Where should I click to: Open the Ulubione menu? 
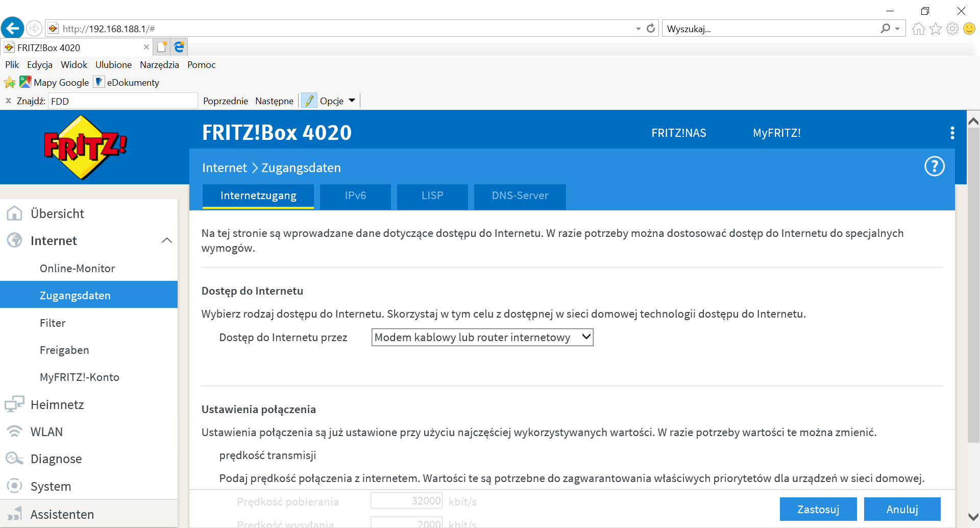pyautogui.click(x=113, y=65)
